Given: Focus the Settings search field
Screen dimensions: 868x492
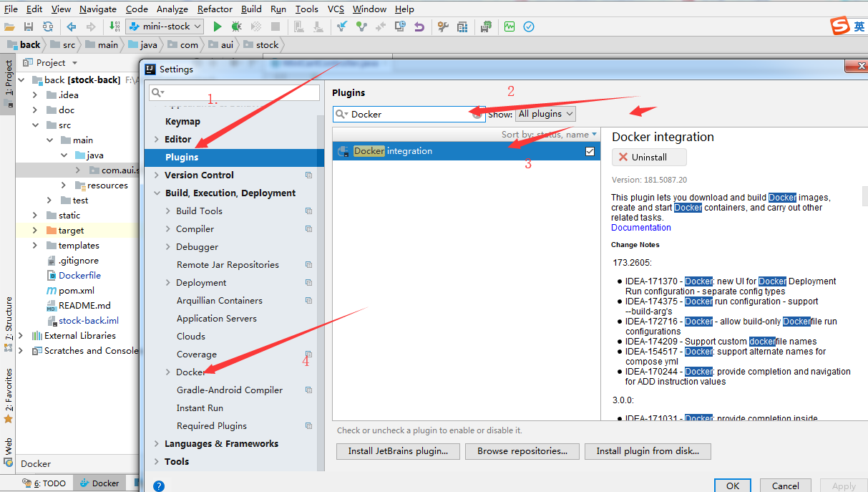Looking at the screenshot, I should tap(234, 92).
